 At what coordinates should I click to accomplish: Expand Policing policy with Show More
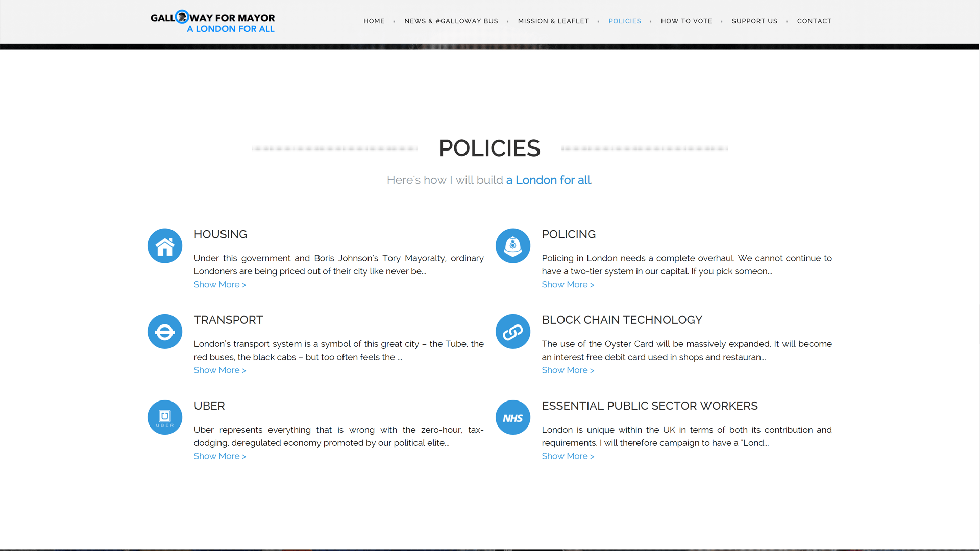pos(568,285)
